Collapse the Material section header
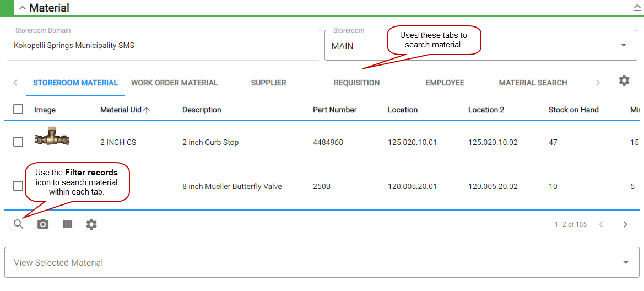This screenshot has width=644, height=291. coord(22,8)
